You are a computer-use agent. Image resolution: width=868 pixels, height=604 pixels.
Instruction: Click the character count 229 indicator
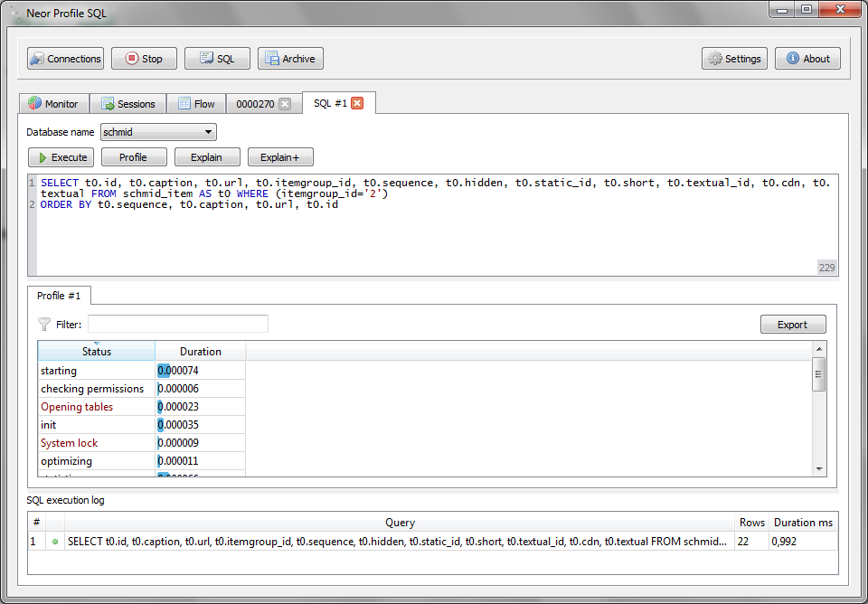pyautogui.click(x=827, y=268)
